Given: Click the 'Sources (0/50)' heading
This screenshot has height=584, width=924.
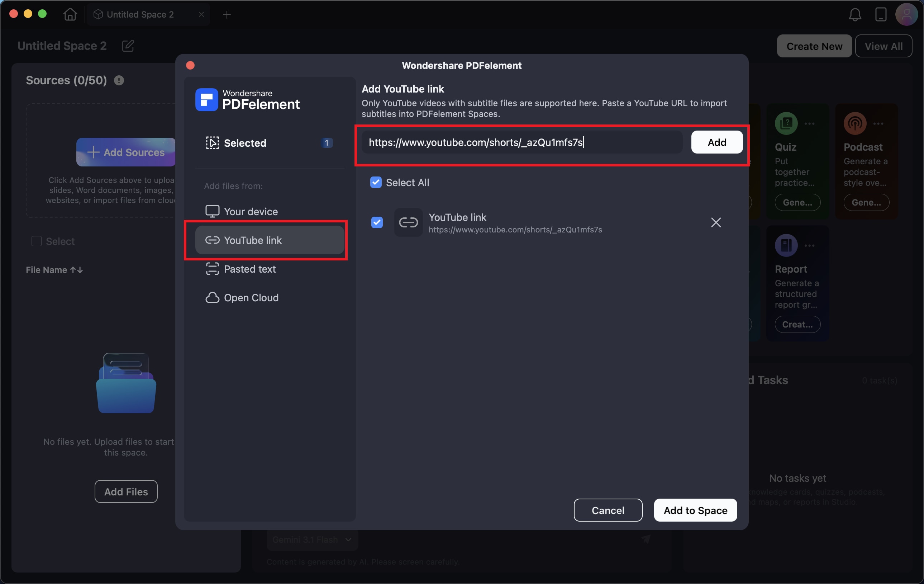Looking at the screenshot, I should click(66, 80).
